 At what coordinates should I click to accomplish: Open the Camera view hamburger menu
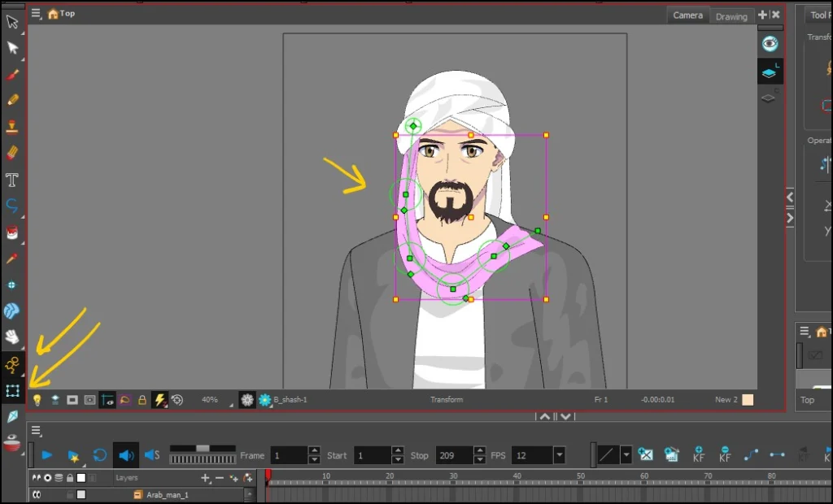tap(36, 13)
